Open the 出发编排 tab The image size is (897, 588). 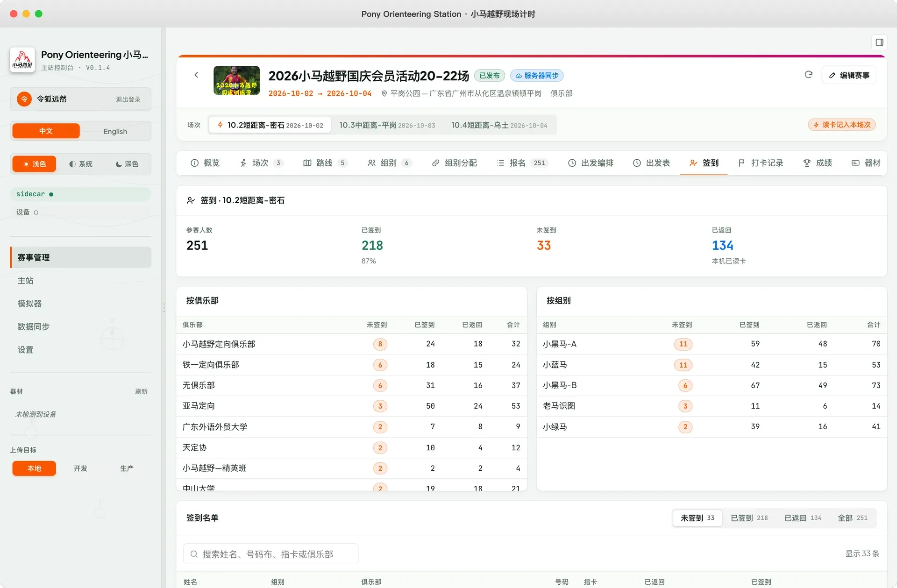click(591, 163)
